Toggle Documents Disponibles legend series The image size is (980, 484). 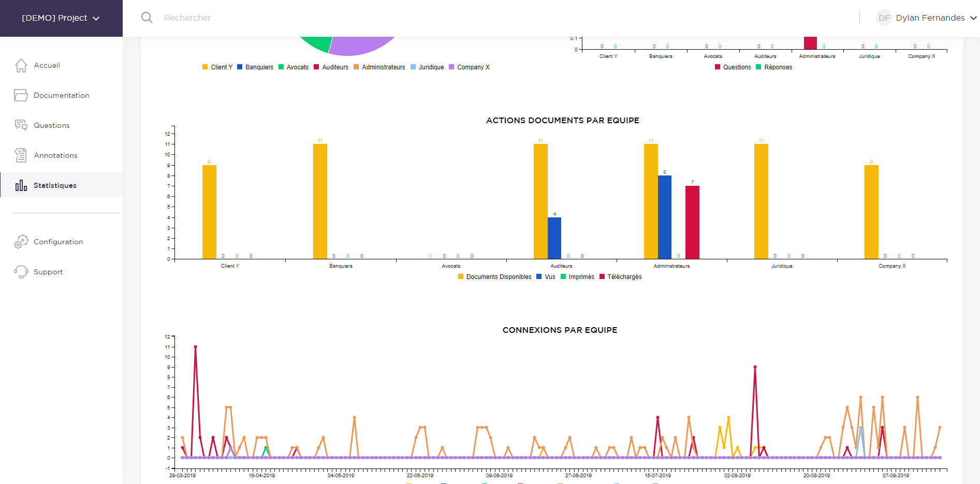(499, 277)
